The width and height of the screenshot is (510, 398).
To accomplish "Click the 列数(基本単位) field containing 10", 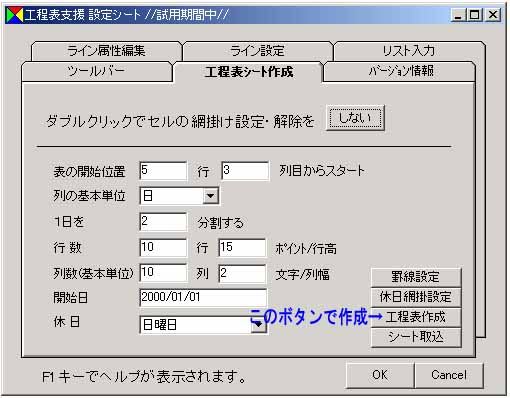I will point(163,273).
